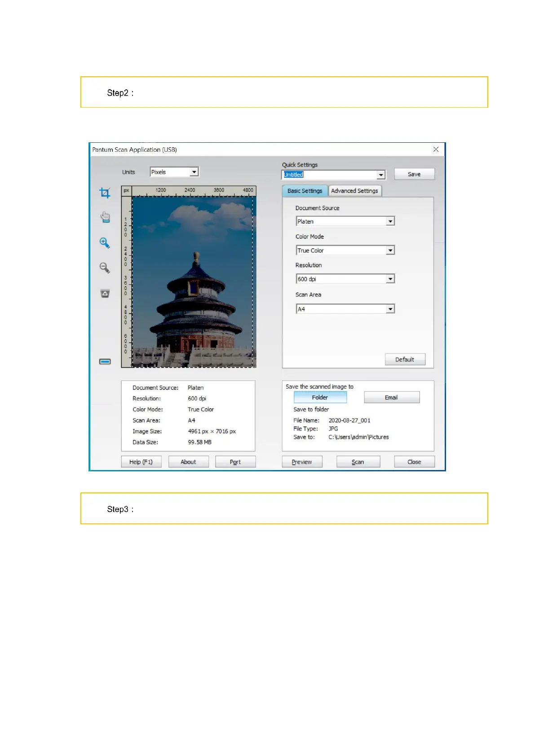Click the Default button
Image resolution: width=535 pixels, height=756 pixels.
click(x=405, y=360)
